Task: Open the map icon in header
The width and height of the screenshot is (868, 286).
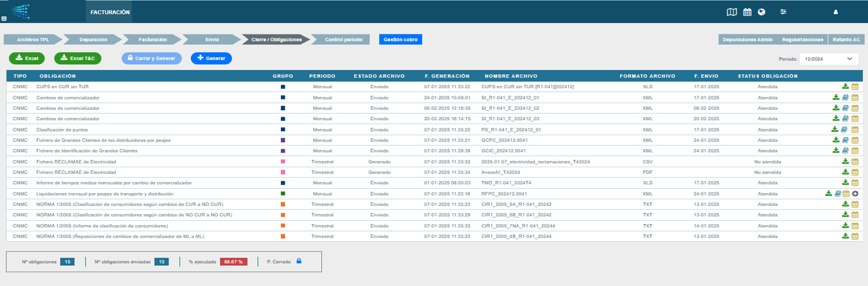Action: tap(731, 12)
